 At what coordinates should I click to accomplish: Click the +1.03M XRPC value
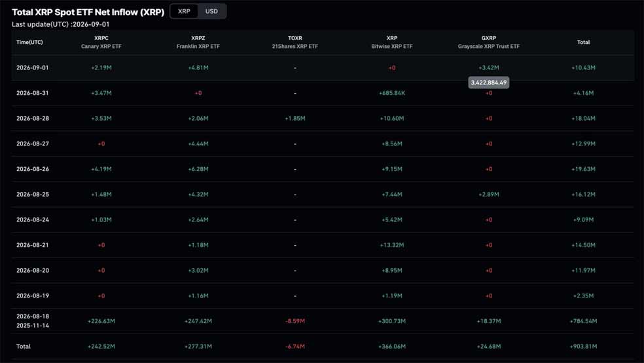click(x=101, y=220)
